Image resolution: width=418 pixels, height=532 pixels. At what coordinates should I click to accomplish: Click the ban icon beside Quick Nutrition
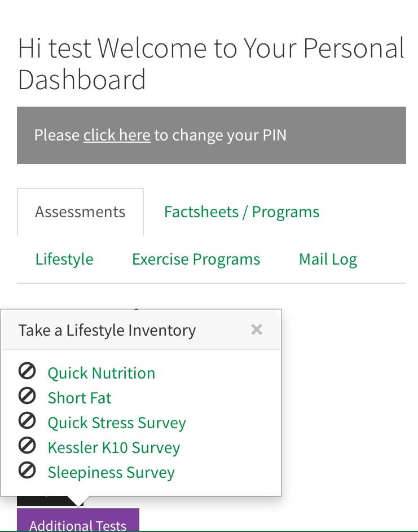pyautogui.click(x=27, y=372)
